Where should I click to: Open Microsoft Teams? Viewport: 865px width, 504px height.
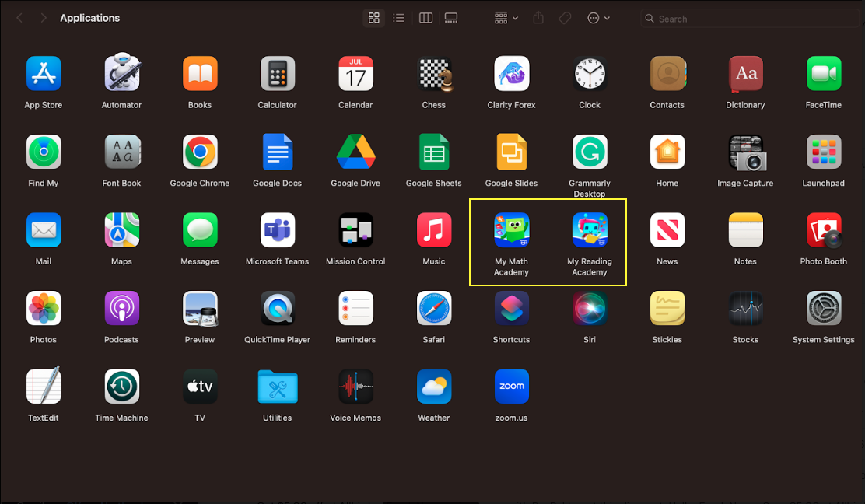pos(278,230)
